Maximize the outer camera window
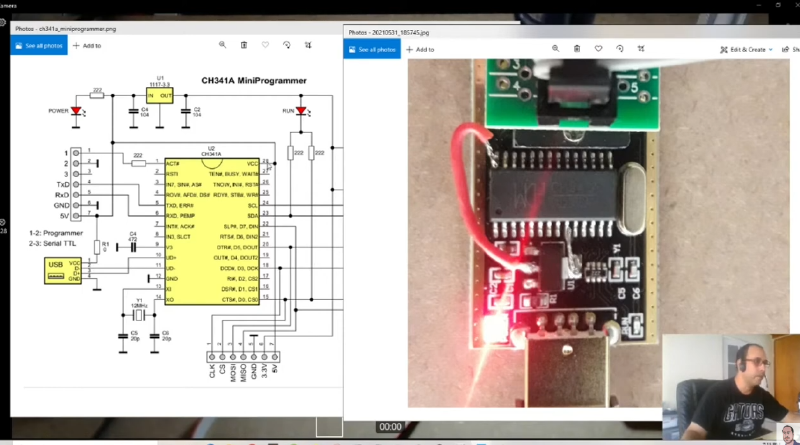The height and width of the screenshot is (445, 800). [778, 5]
